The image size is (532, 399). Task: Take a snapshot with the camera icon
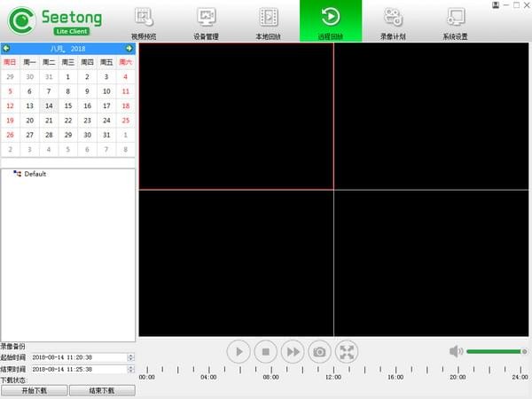(x=320, y=352)
